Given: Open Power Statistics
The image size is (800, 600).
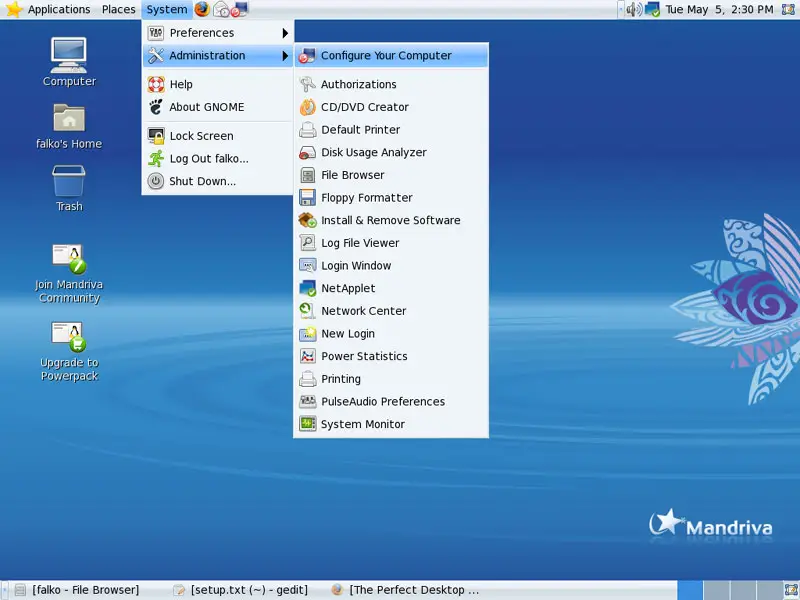Looking at the screenshot, I should coord(391,356).
